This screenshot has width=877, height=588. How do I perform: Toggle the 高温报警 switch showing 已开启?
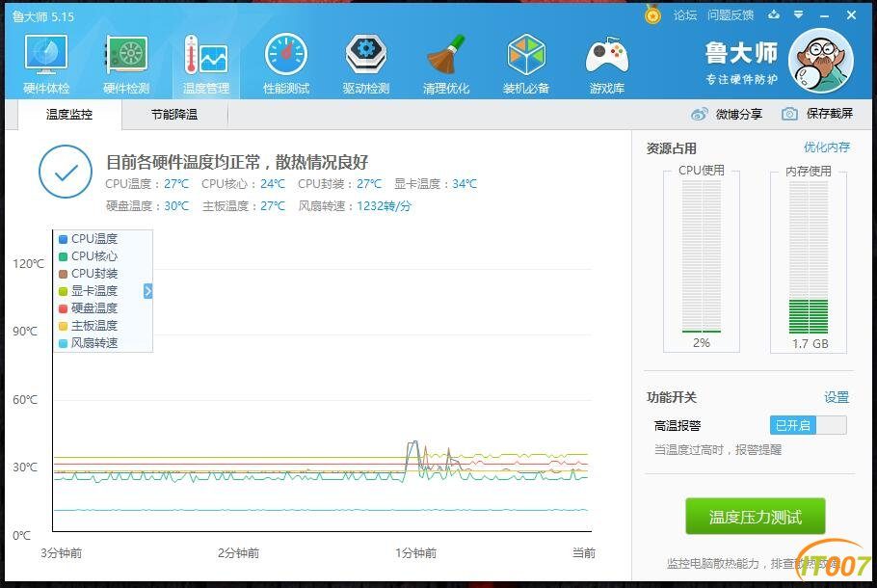click(809, 425)
